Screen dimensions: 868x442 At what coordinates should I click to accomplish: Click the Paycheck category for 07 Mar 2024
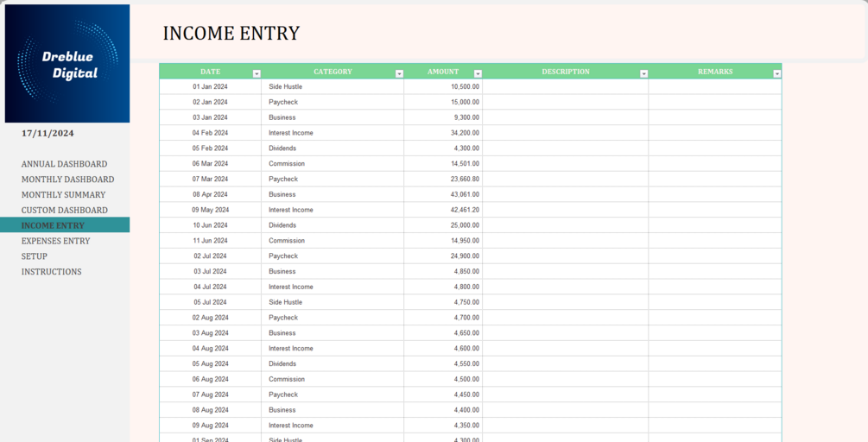(x=333, y=180)
